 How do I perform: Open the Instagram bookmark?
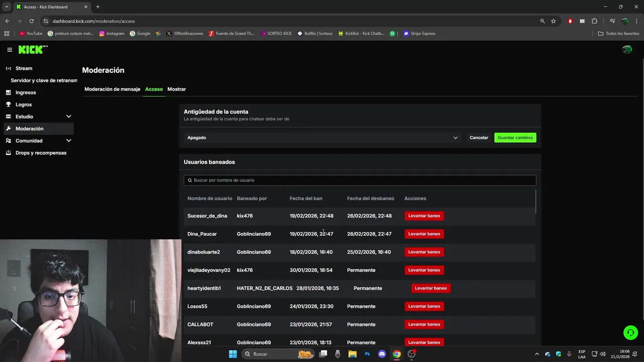(x=112, y=34)
